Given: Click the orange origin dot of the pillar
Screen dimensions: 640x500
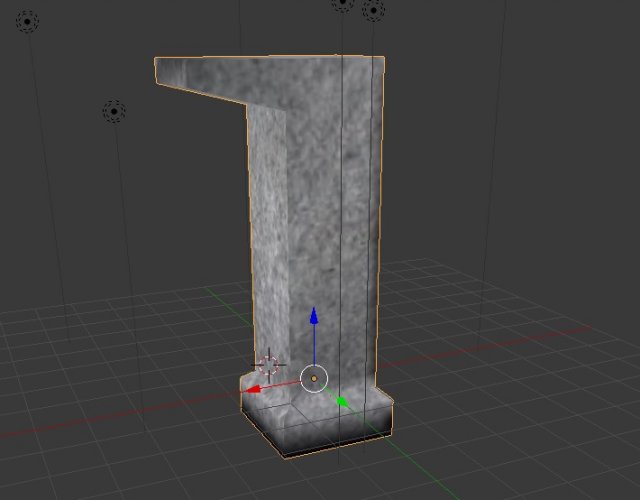Looking at the screenshot, I should click(314, 380).
